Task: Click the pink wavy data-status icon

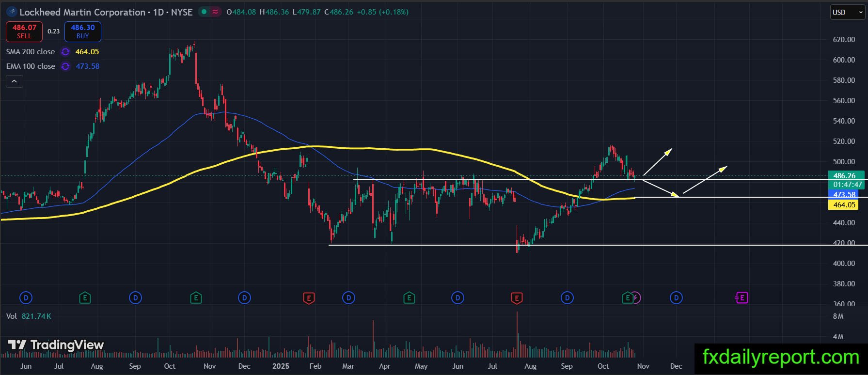Action: [x=215, y=12]
